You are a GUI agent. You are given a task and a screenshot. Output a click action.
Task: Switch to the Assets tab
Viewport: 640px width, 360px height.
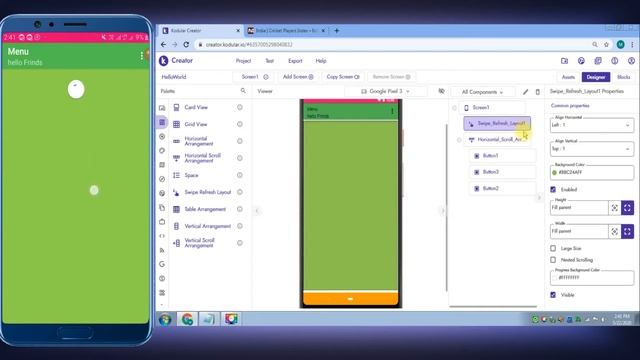[568, 77]
